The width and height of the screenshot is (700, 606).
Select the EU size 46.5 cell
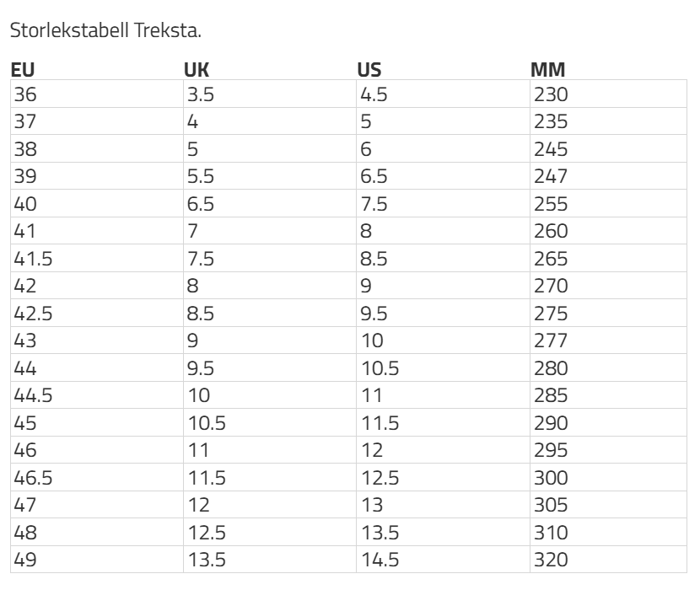coord(97,477)
